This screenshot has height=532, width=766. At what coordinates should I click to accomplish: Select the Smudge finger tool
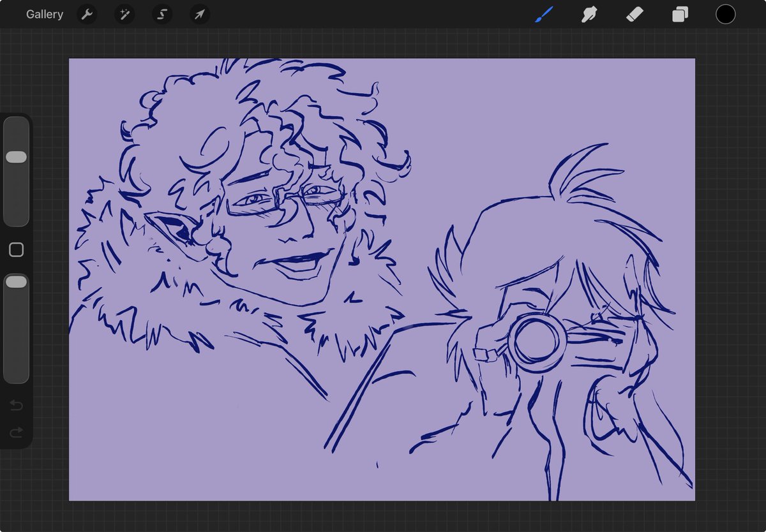(x=589, y=14)
